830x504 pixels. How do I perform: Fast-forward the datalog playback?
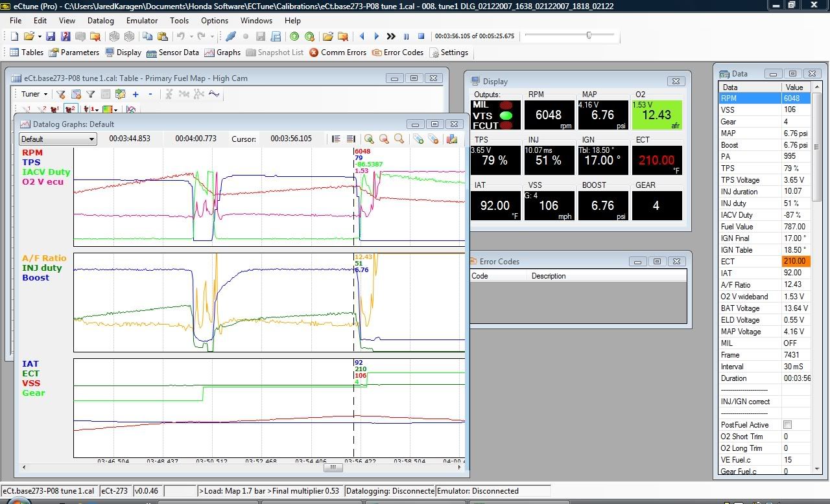391,36
